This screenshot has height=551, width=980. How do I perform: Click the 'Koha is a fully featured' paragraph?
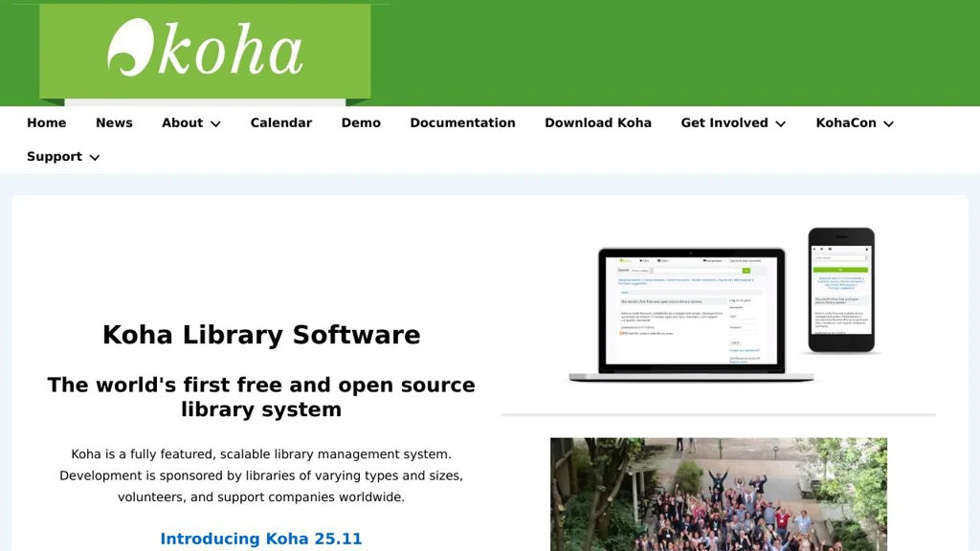coord(261,475)
